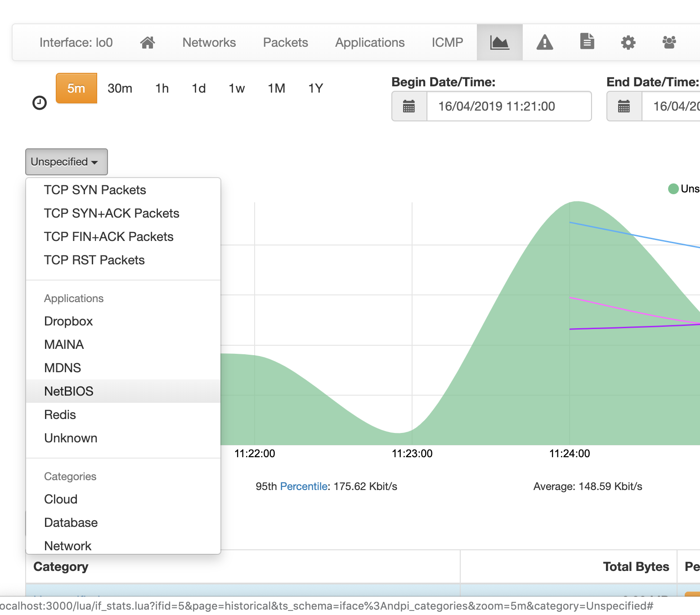Select the 30m time range

pyautogui.click(x=120, y=88)
